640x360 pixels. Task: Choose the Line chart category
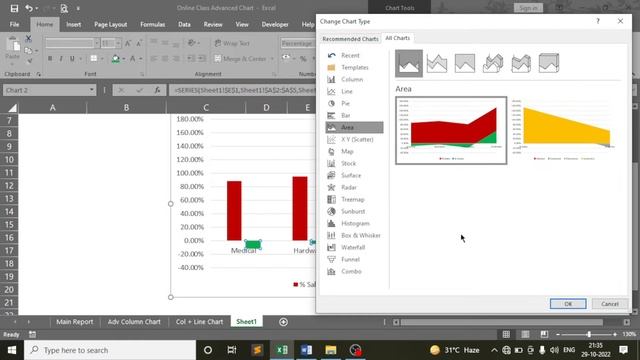point(354,91)
